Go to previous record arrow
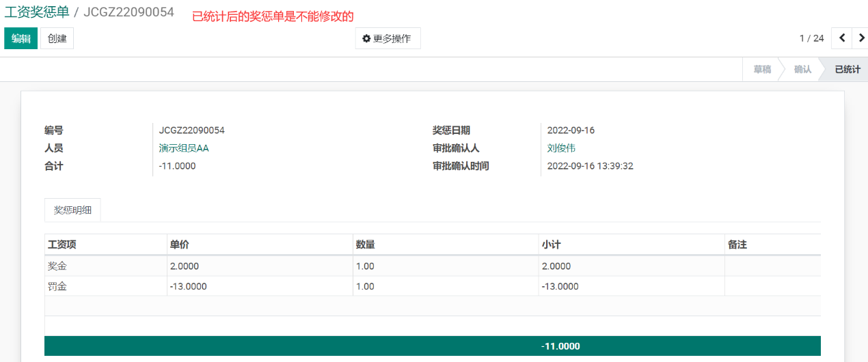 coord(841,38)
